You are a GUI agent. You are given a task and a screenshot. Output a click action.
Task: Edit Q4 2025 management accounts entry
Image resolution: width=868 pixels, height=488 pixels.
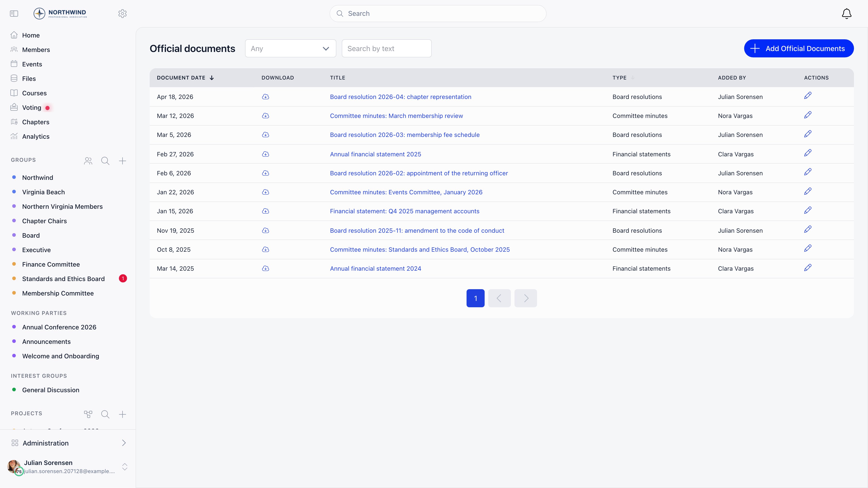808,210
